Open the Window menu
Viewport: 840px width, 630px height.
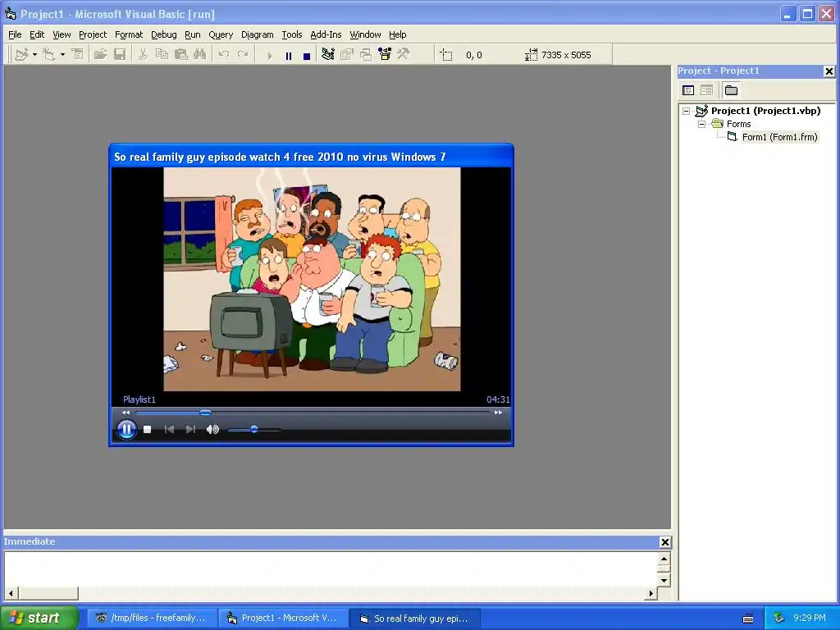click(x=365, y=34)
